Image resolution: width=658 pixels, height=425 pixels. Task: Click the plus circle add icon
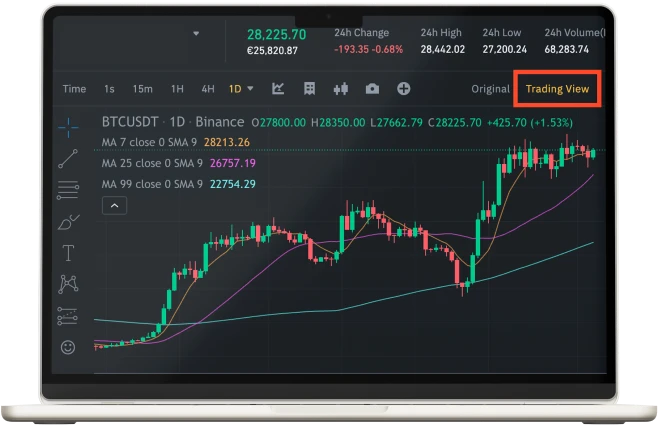(x=404, y=88)
